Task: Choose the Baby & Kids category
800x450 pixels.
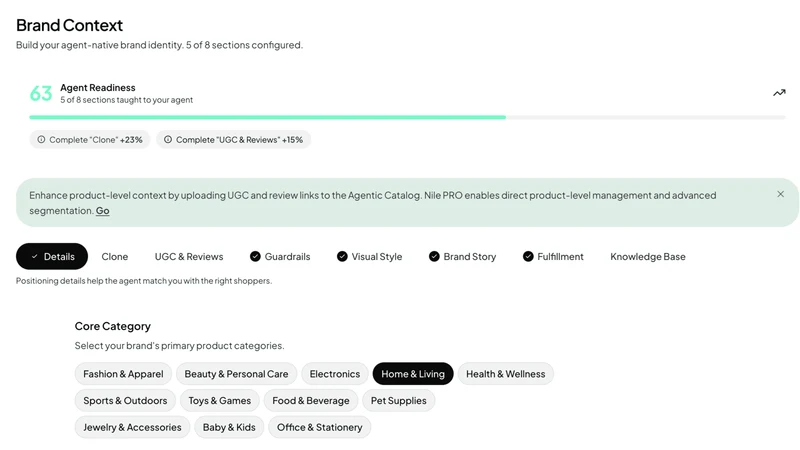Action: pos(229,427)
